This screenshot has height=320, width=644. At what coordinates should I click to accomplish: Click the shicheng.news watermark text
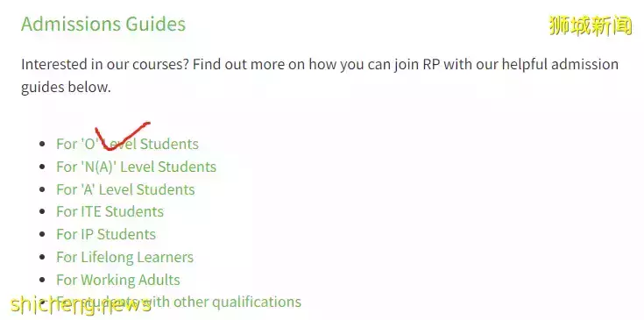[81, 305]
